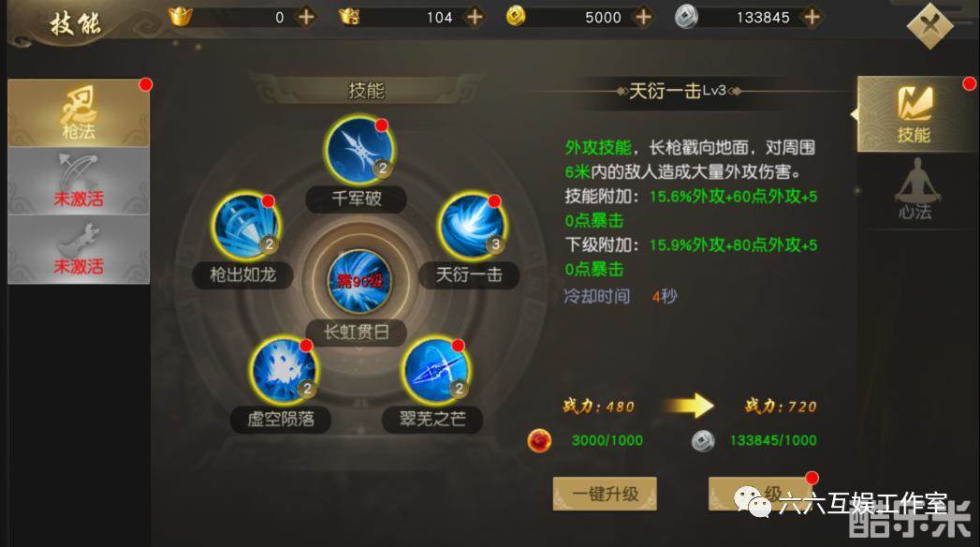Open the 心法 side tab
Viewport: 980px width, 547px height.
(915, 189)
